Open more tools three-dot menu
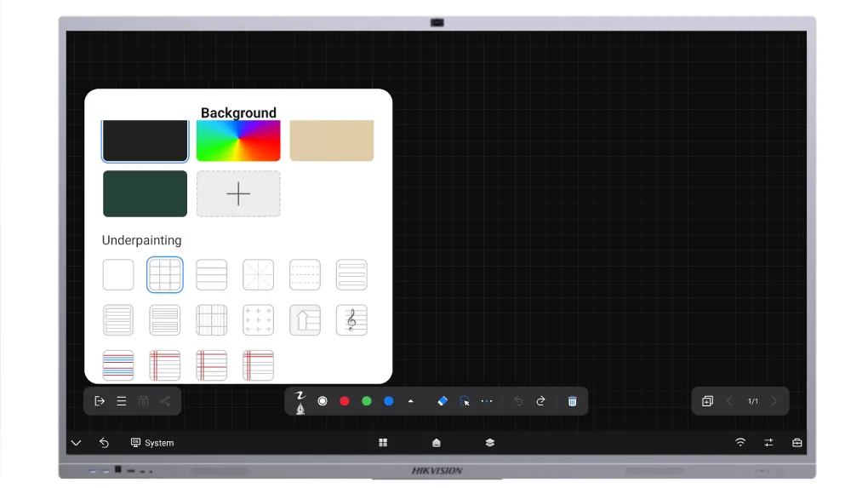Viewport: 868px width, 488px height. (487, 401)
